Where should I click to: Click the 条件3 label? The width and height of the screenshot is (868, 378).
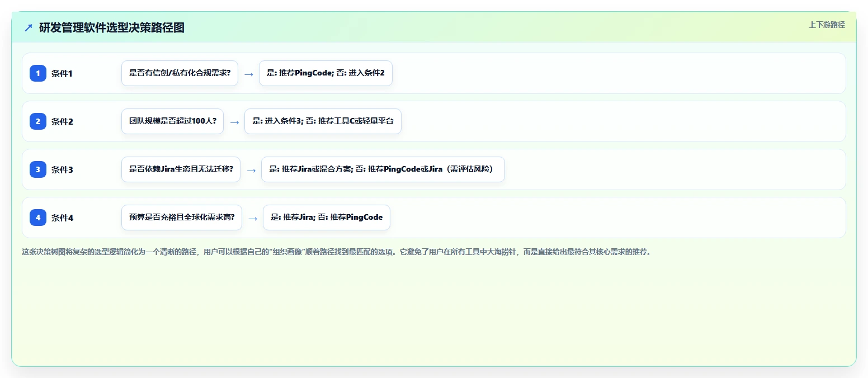[62, 169]
